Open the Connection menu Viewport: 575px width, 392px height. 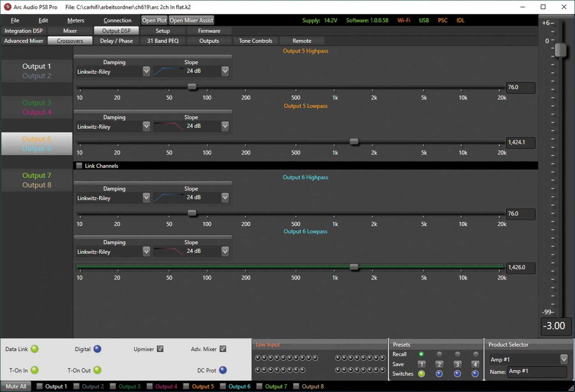click(117, 20)
